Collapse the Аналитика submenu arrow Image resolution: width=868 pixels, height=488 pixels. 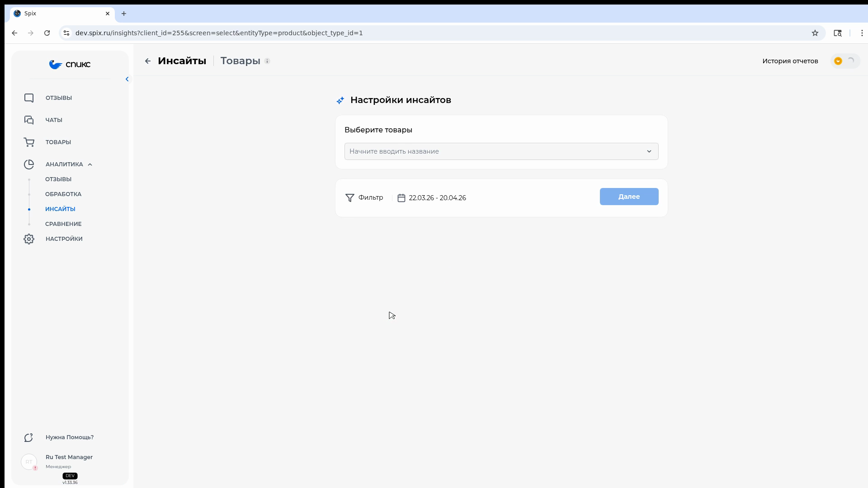point(90,164)
